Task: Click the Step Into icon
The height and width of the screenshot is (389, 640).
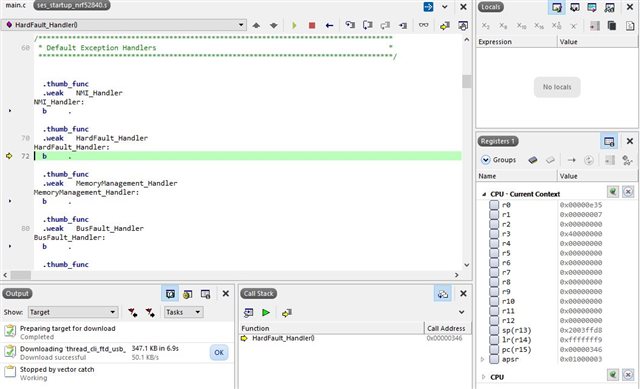Action: pos(350,25)
